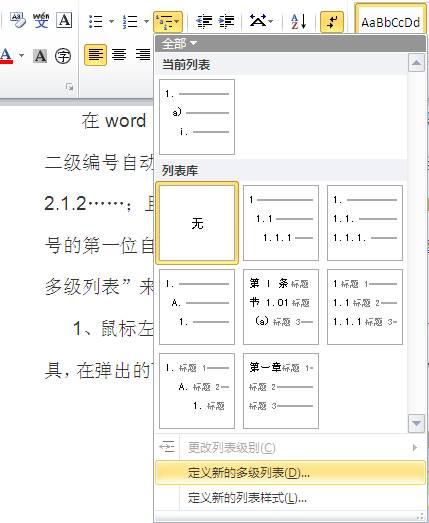Click the enclosed character icon
The width and height of the screenshot is (429, 523).
[63, 56]
